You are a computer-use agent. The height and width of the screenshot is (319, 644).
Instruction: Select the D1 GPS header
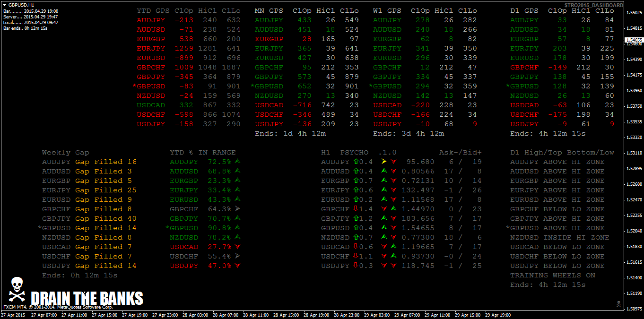(x=524, y=10)
